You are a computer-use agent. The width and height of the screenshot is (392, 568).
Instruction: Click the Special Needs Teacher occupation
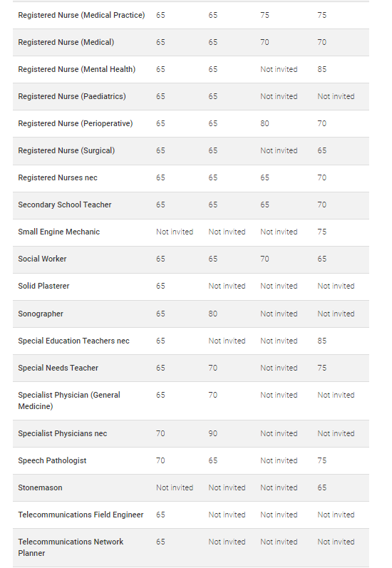(x=58, y=368)
